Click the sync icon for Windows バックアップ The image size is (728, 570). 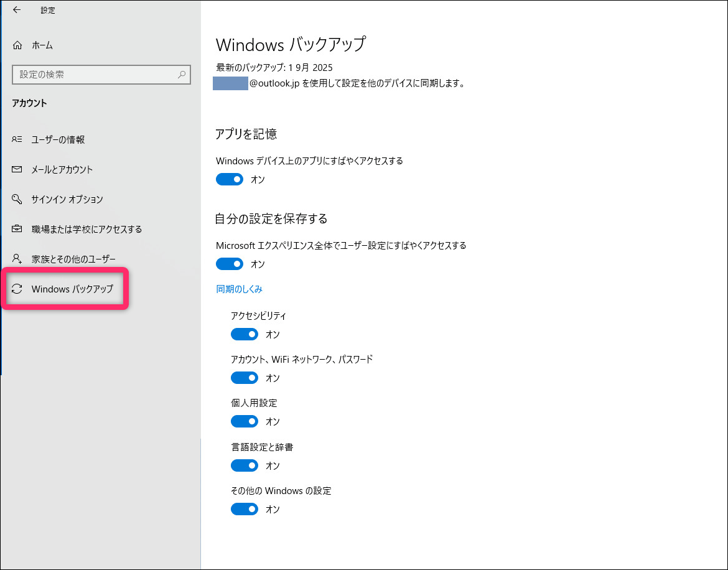(17, 289)
